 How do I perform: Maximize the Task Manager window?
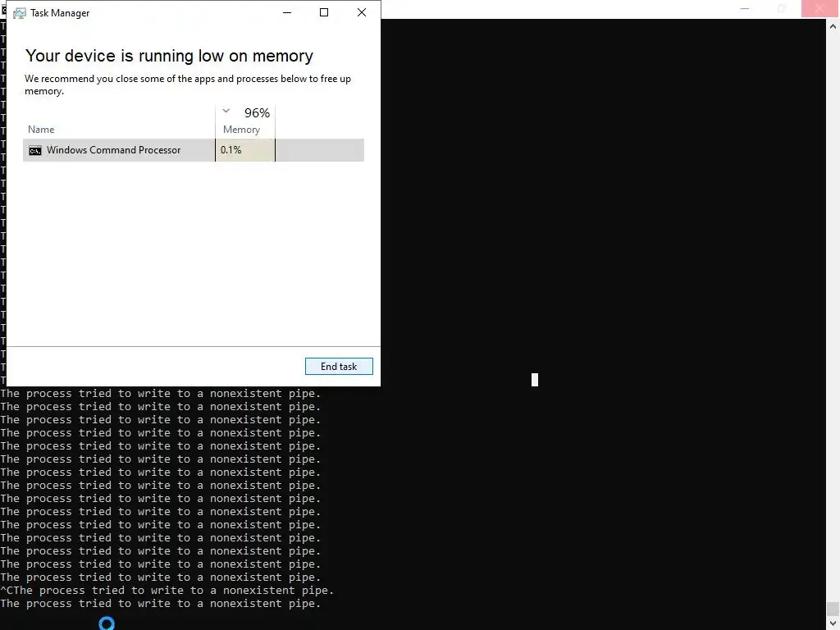[323, 12]
